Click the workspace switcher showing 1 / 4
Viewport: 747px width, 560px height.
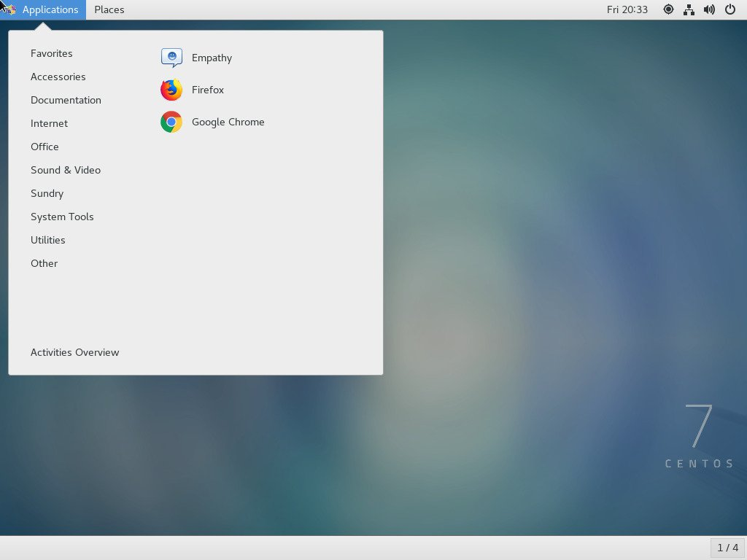727,548
